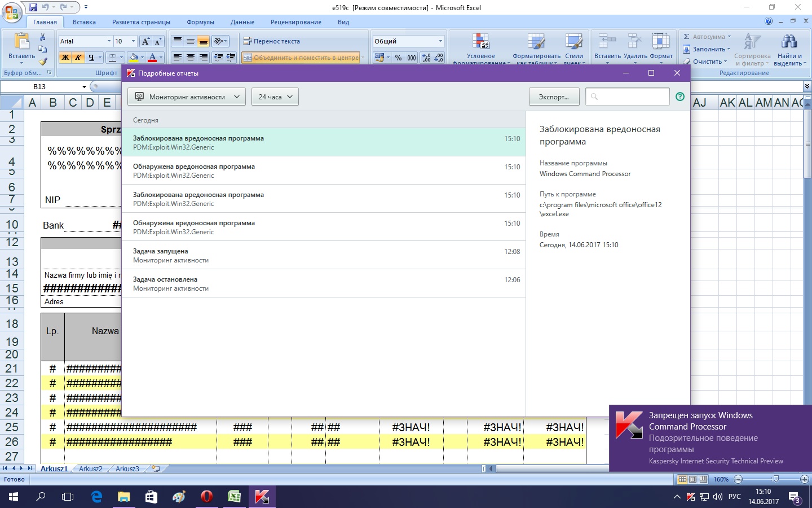Click the Kaspersky icon on taskbar
The width and height of the screenshot is (812, 508).
click(x=262, y=497)
